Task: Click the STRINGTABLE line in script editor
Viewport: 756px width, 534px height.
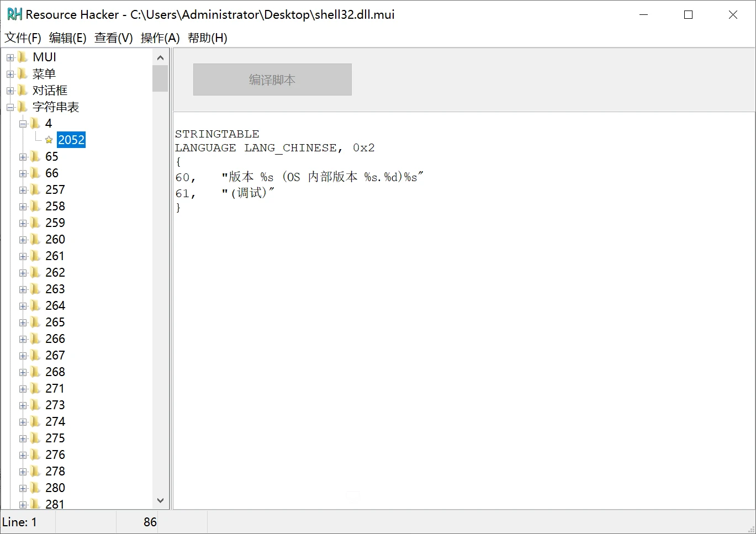Action: point(217,134)
